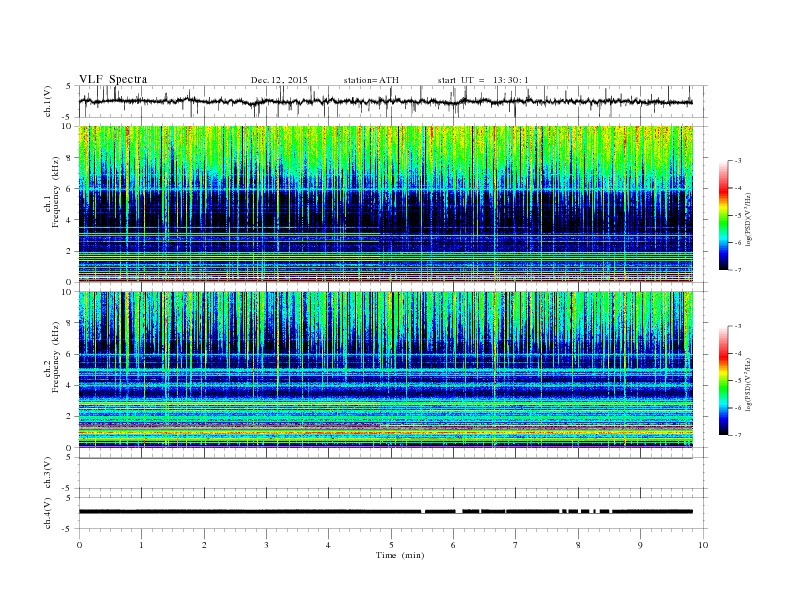The image size is (792, 612).
Task: Click the '-7' label on ch.2 color bar
Action: 738,435
